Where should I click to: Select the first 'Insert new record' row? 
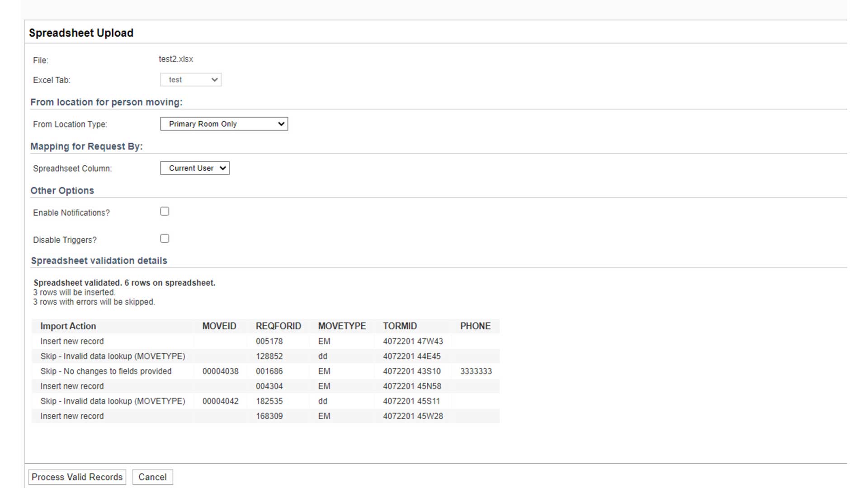[72, 341]
